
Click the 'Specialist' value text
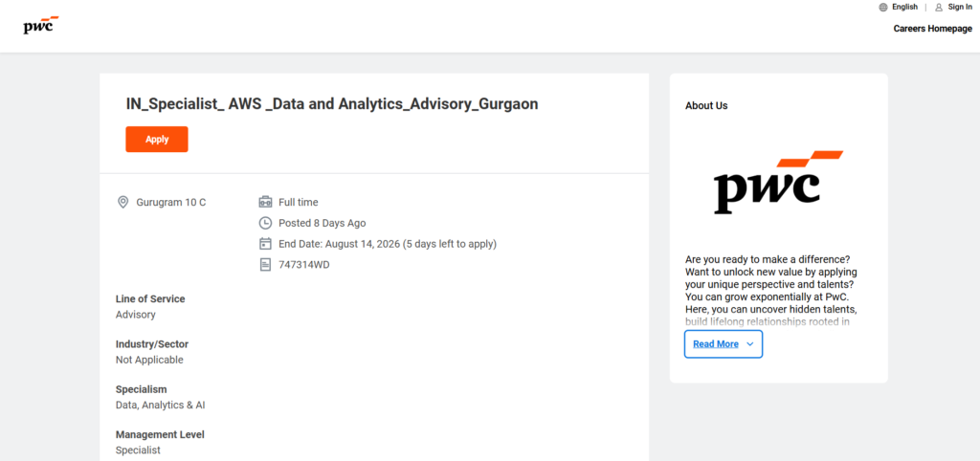138,450
